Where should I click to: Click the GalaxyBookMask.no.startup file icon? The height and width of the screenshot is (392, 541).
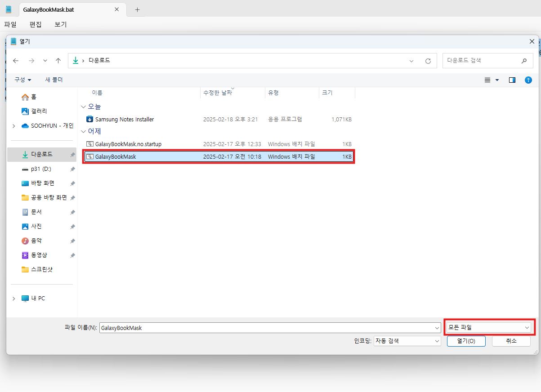(x=89, y=144)
